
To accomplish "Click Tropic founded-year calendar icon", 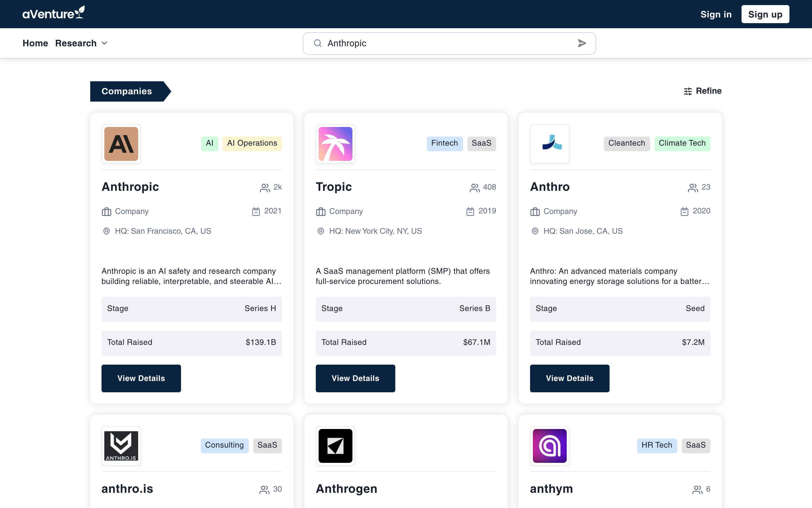I will point(470,211).
